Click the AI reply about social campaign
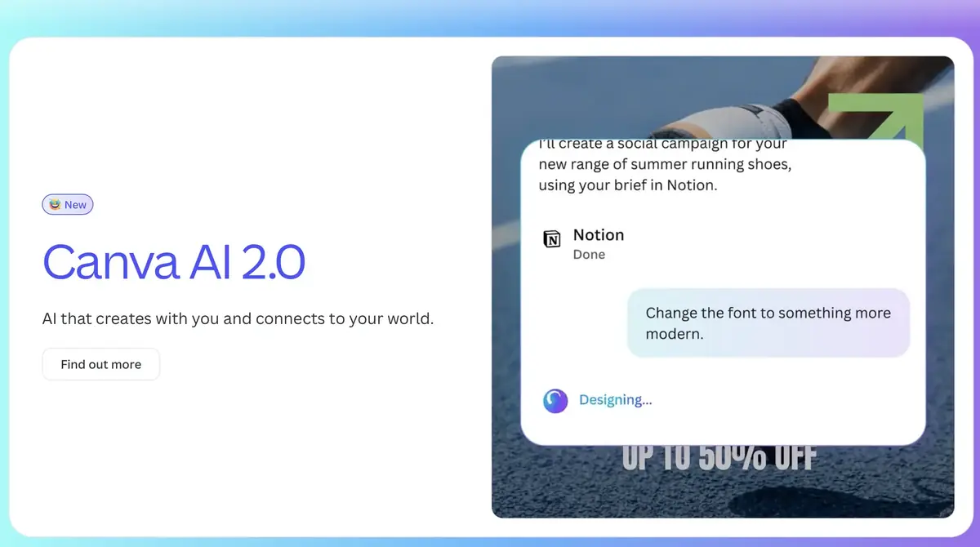This screenshot has width=980, height=547. point(664,165)
